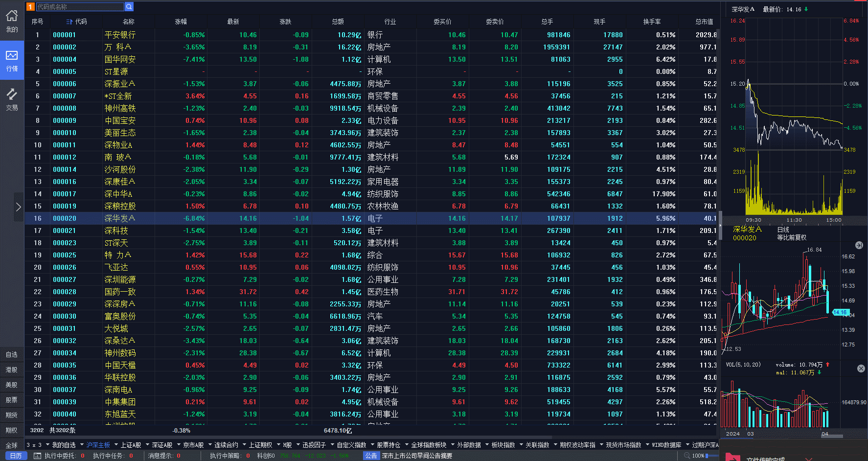This screenshot has height=461, width=868.
Task: Open dropdown arrow between 我的自选 and 沪深主板
Action: click(x=82, y=445)
